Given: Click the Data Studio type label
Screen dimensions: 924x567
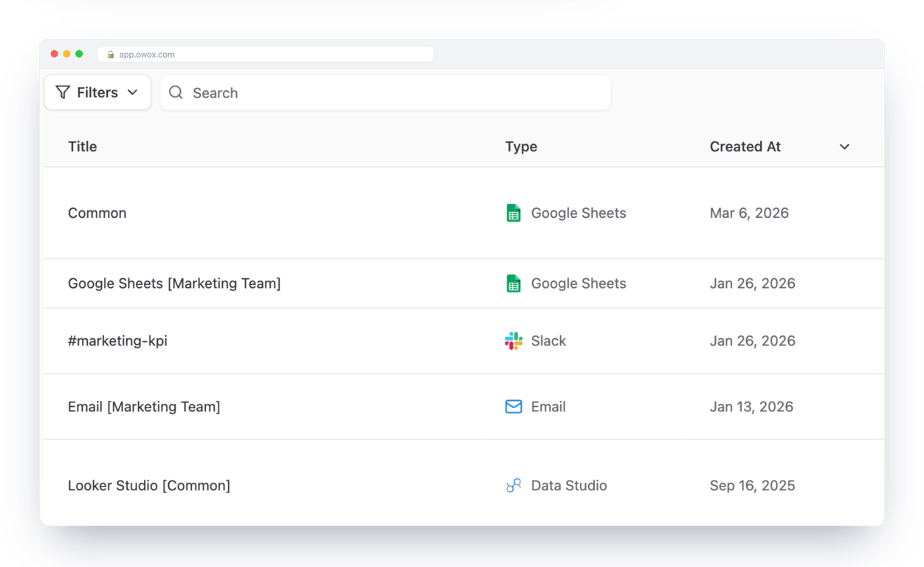Looking at the screenshot, I should [569, 486].
